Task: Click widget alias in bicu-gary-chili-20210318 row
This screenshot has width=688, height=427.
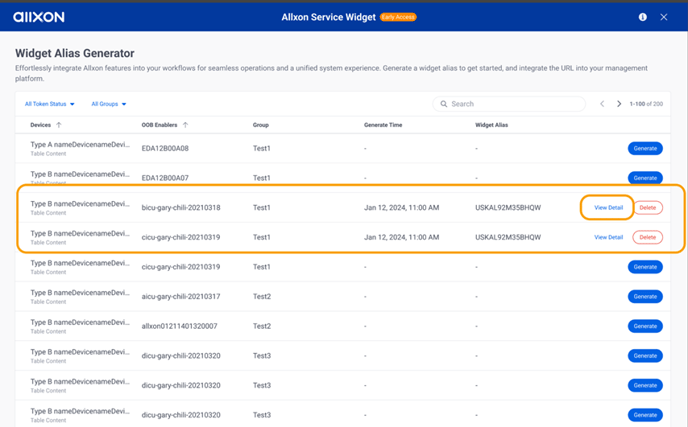Action: (x=508, y=208)
